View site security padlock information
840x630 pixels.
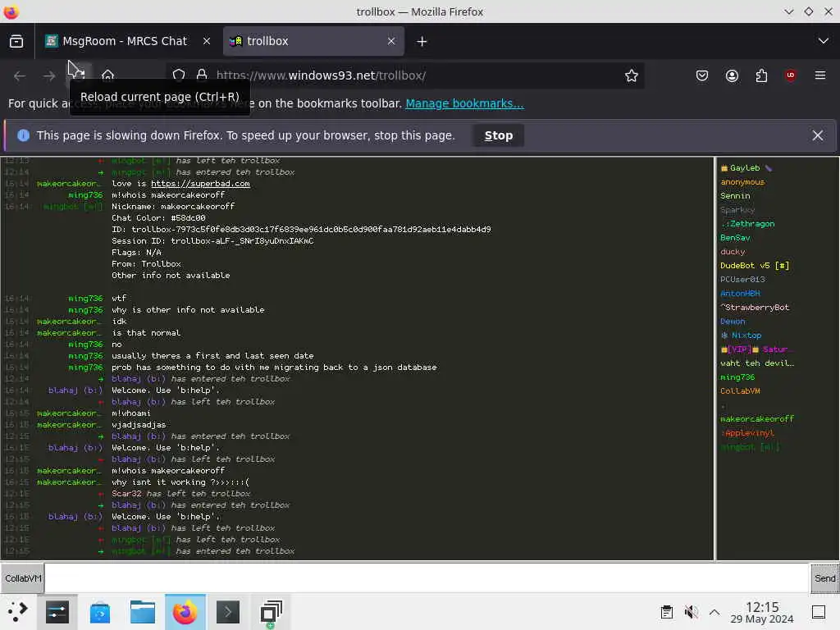pyautogui.click(x=202, y=75)
